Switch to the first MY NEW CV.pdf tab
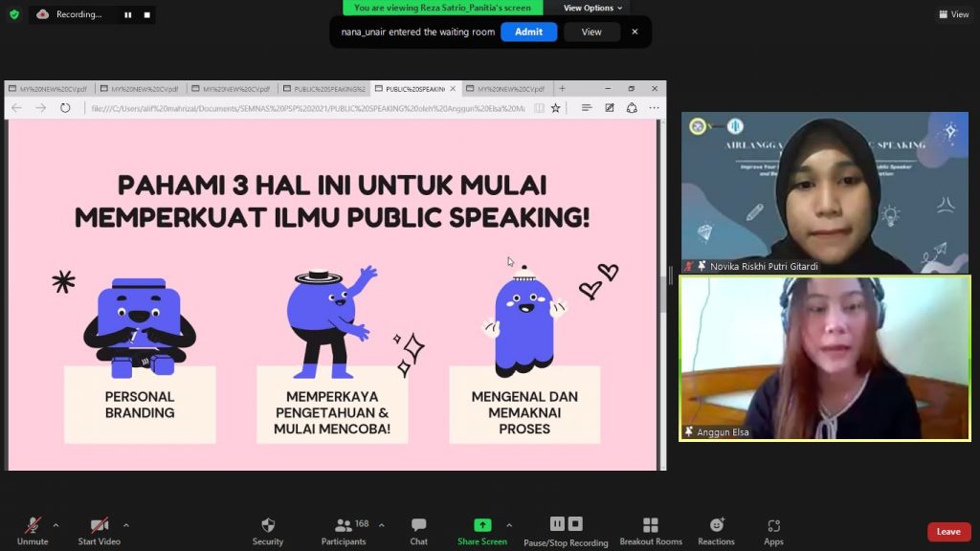The image size is (980, 551). [50, 89]
